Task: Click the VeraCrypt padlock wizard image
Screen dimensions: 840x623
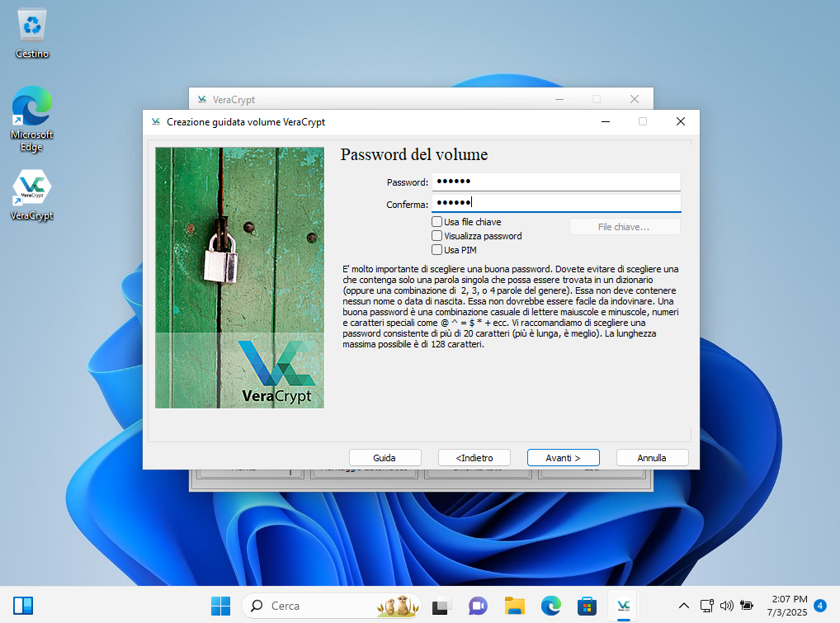Action: (x=239, y=277)
